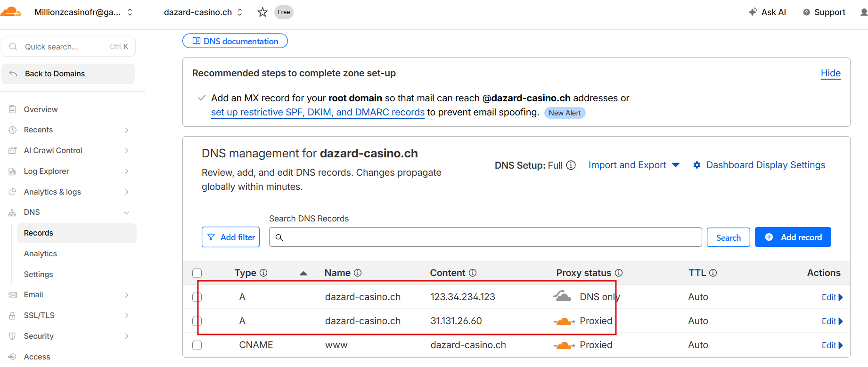The width and height of the screenshot is (868, 367).
Task: Click the info icon next to Type
Action: [263, 273]
